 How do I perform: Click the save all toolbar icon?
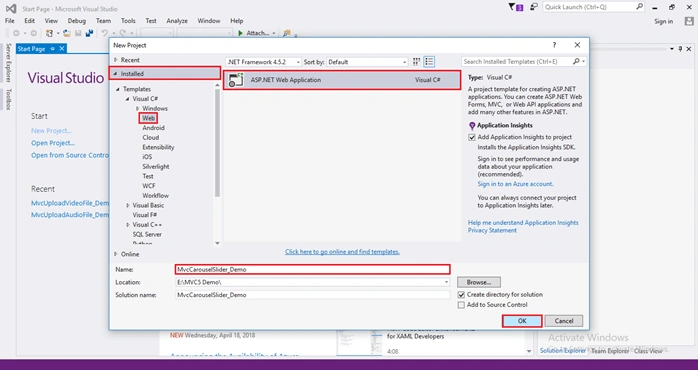click(x=89, y=33)
